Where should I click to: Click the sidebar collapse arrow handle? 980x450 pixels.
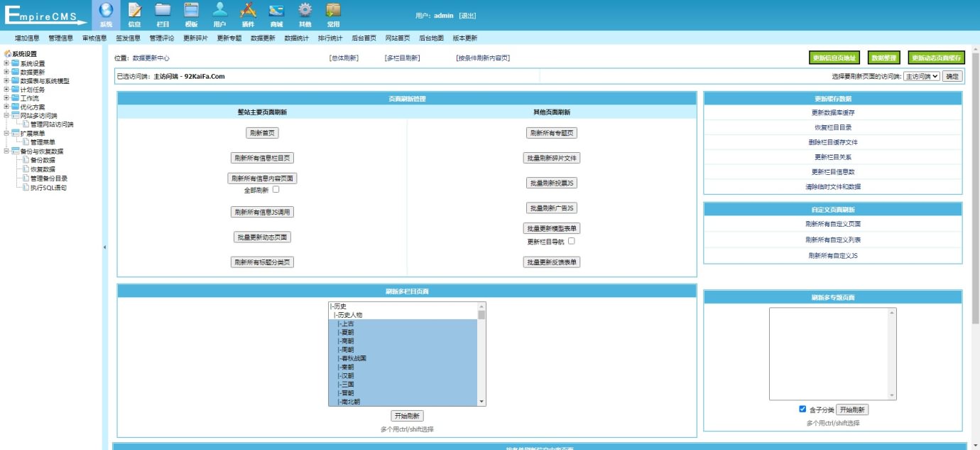[x=105, y=247]
